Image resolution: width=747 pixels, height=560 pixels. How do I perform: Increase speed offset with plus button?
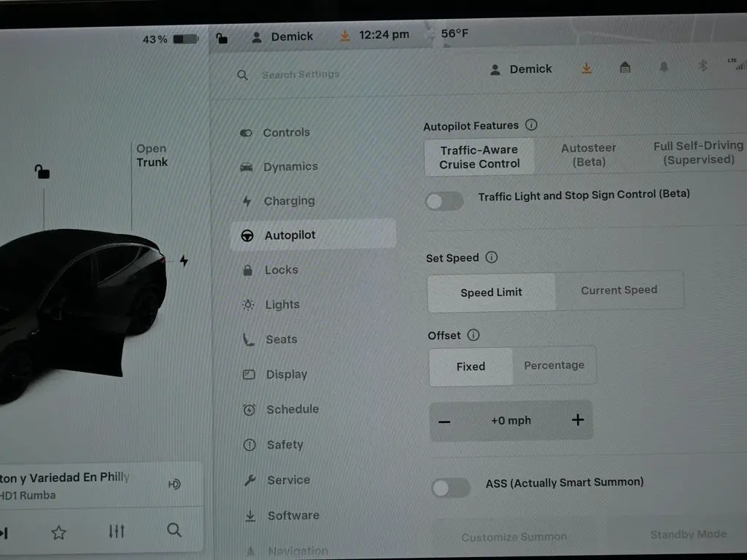click(578, 420)
